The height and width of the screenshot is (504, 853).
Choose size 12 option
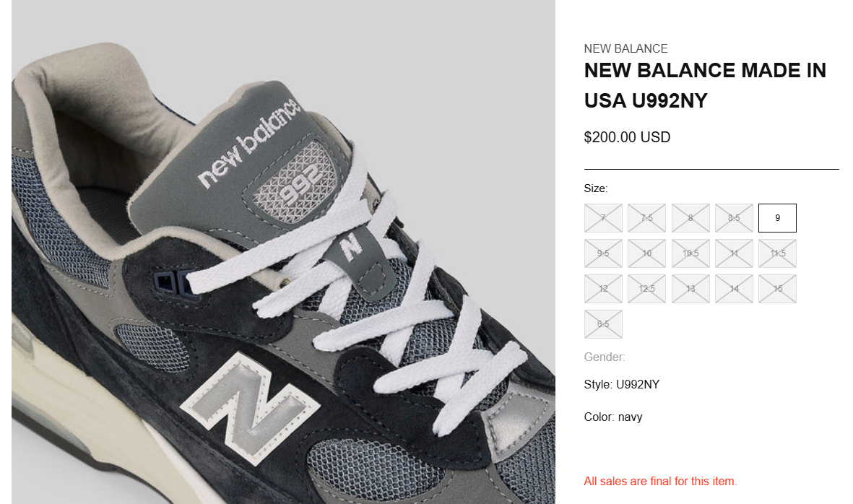(x=603, y=289)
